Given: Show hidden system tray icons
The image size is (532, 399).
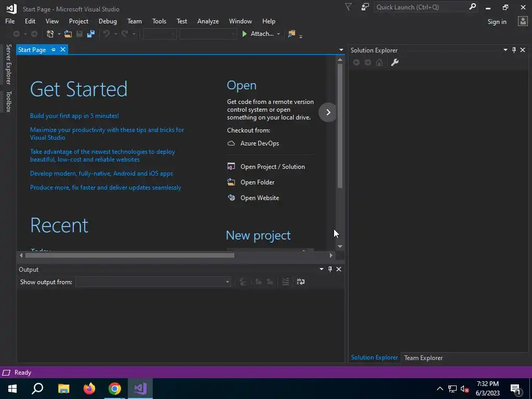Looking at the screenshot, I should click(x=440, y=389).
